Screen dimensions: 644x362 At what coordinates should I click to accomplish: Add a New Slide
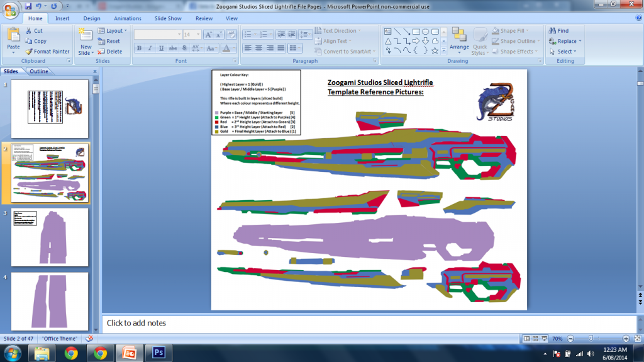(x=86, y=41)
